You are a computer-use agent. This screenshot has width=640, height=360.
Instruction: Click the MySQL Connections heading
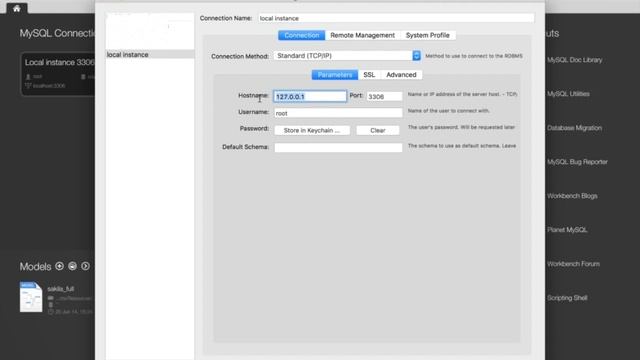click(57, 33)
